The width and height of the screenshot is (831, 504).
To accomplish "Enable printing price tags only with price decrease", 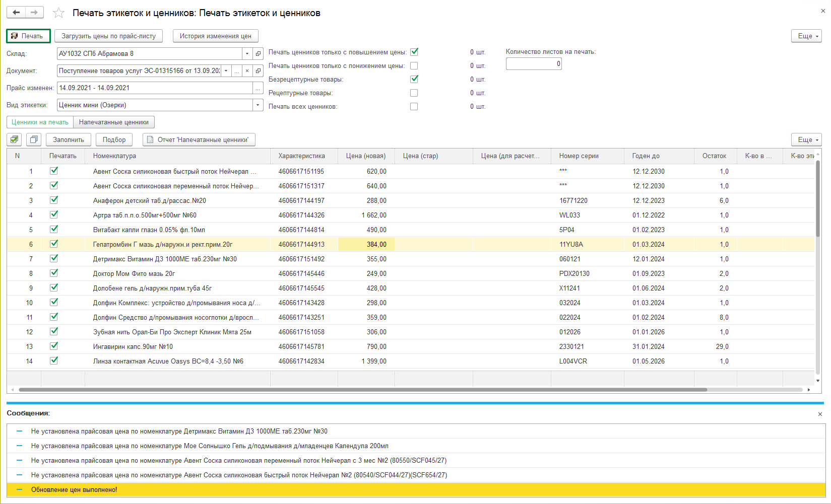I will click(414, 66).
